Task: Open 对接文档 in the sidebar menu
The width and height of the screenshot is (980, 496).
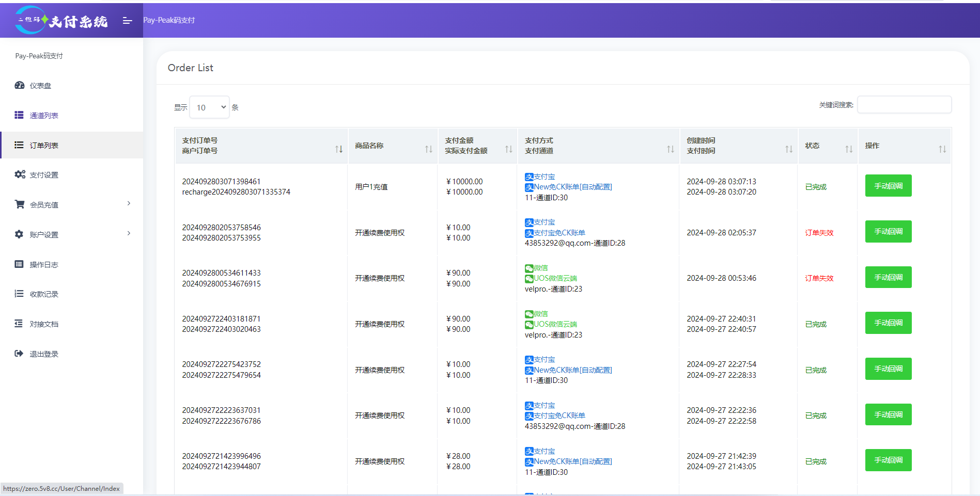Action: (44, 324)
